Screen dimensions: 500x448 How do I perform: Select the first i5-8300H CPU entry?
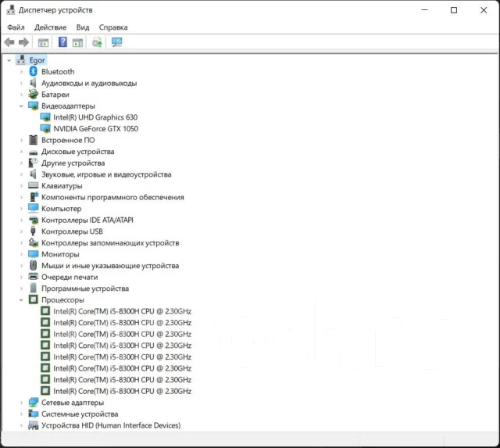pyautogui.click(x=122, y=311)
